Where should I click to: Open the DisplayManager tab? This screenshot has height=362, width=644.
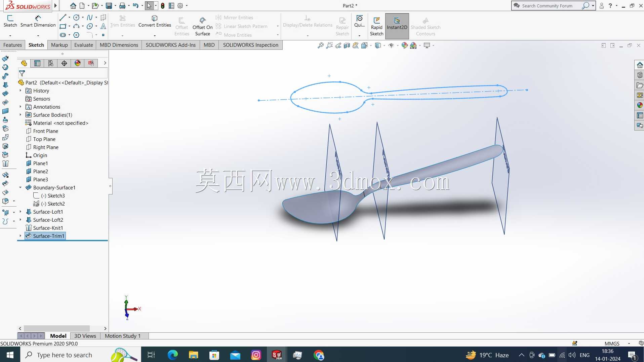tap(78, 63)
